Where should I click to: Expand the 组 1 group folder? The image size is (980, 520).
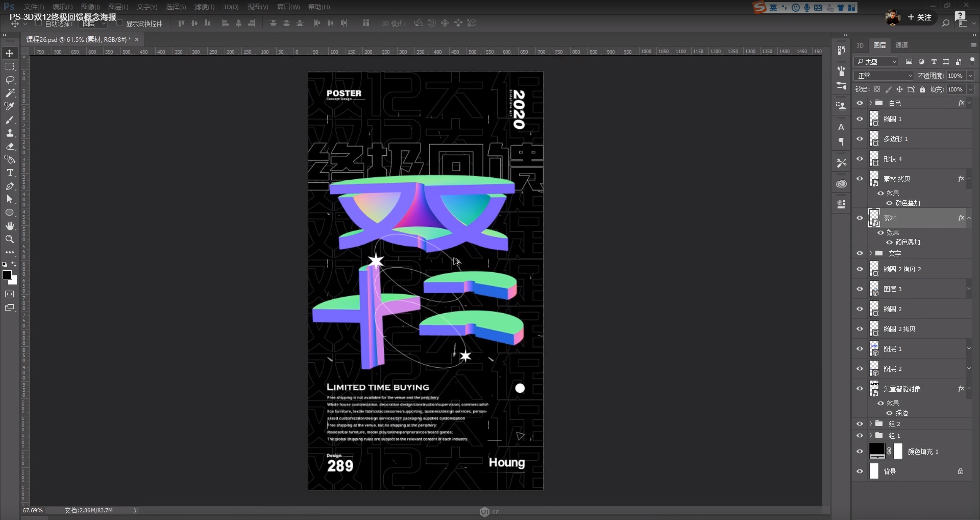coord(870,436)
